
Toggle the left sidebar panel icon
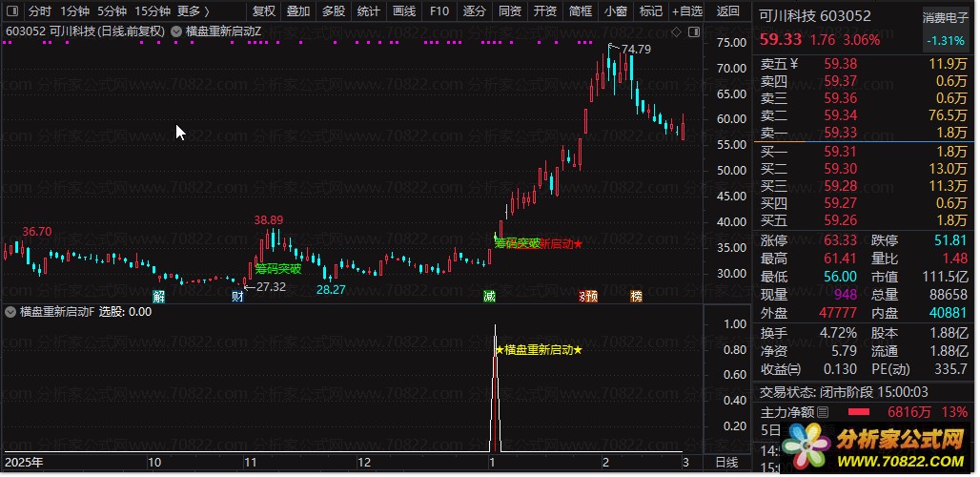14,11
